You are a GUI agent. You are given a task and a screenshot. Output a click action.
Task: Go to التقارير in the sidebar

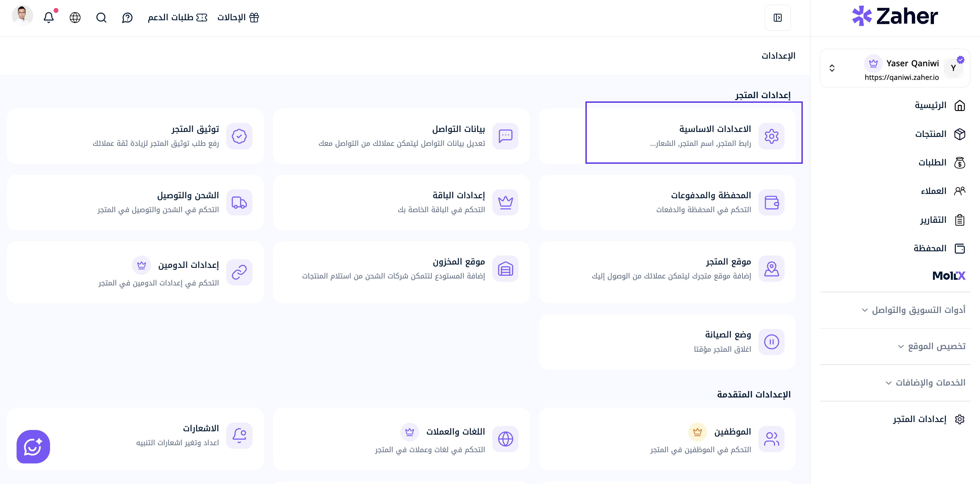point(942,220)
